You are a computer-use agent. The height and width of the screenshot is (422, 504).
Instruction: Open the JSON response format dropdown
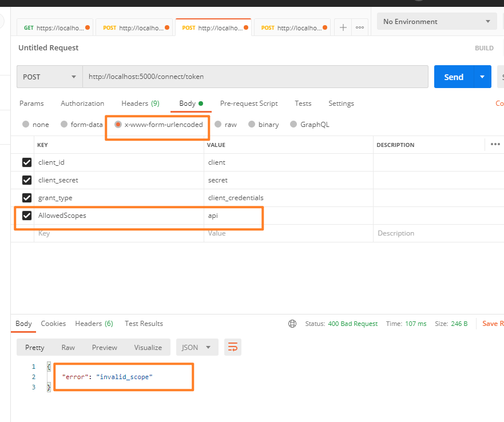pos(197,347)
